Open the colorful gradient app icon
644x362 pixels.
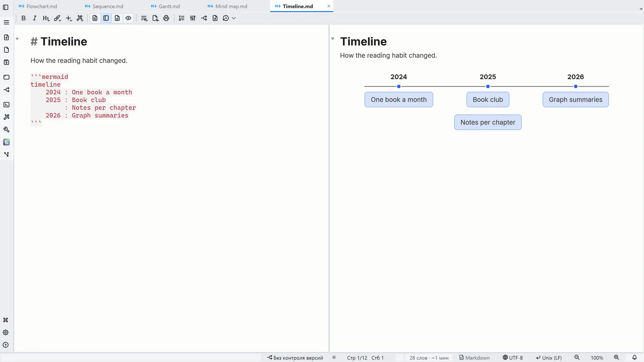(6, 142)
